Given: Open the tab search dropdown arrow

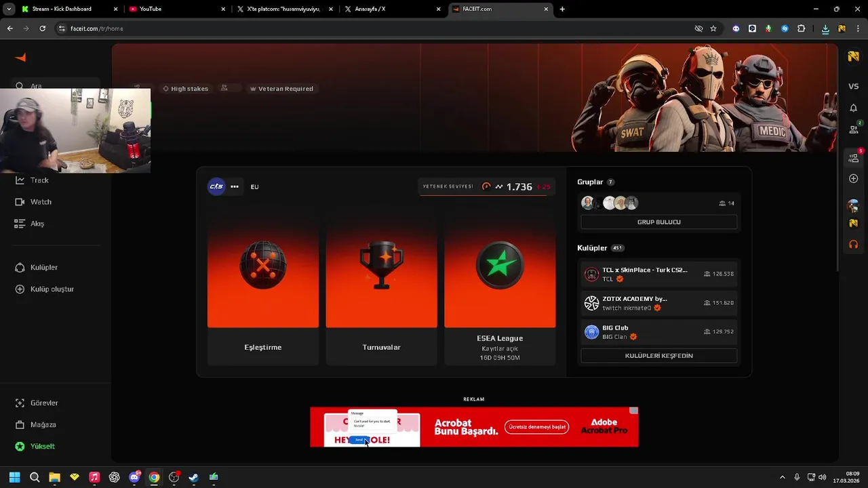Looking at the screenshot, I should point(9,9).
